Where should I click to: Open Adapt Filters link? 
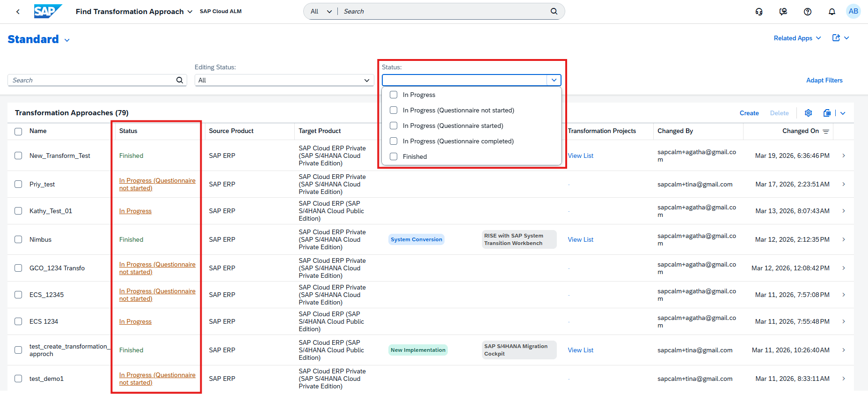(x=824, y=80)
